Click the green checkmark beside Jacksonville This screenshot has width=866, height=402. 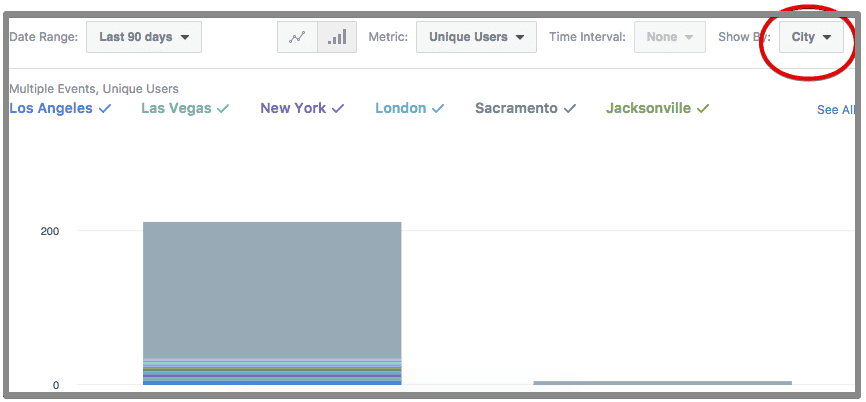[x=703, y=109]
